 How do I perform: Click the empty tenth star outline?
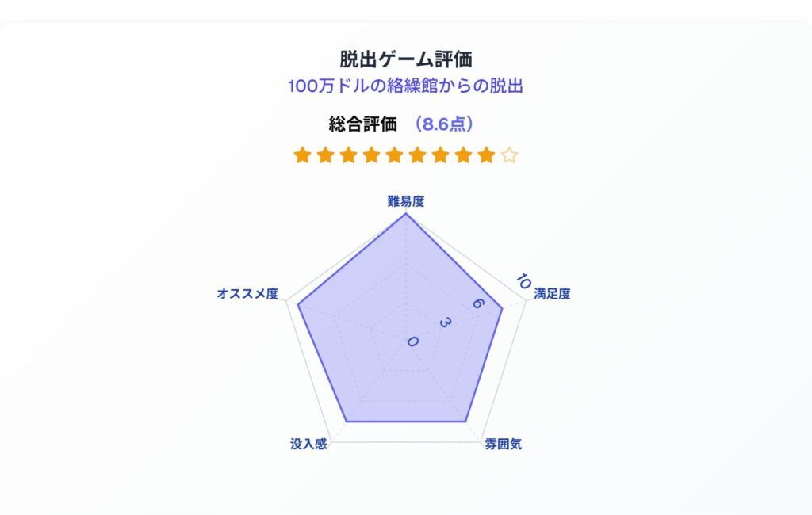510,154
